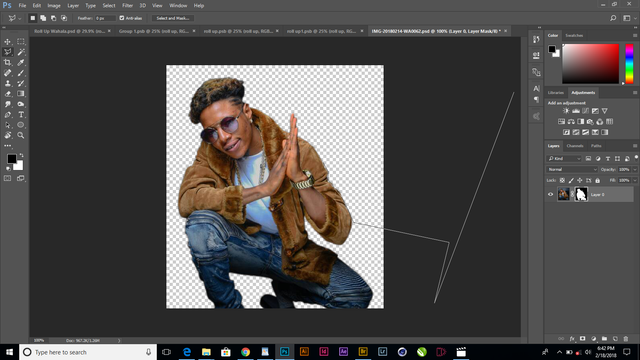This screenshot has height=360, width=640.
Task: Toggle the Anti-alias checkbox
Action: (122, 18)
